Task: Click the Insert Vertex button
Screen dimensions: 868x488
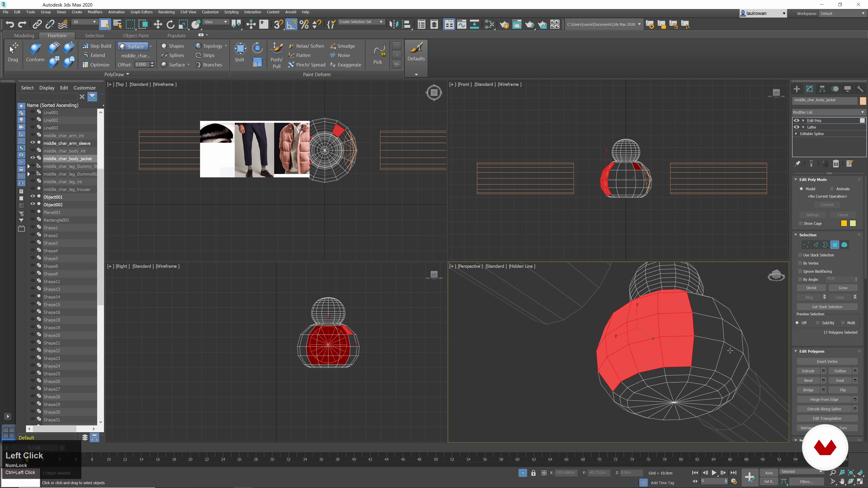Action: click(x=827, y=361)
